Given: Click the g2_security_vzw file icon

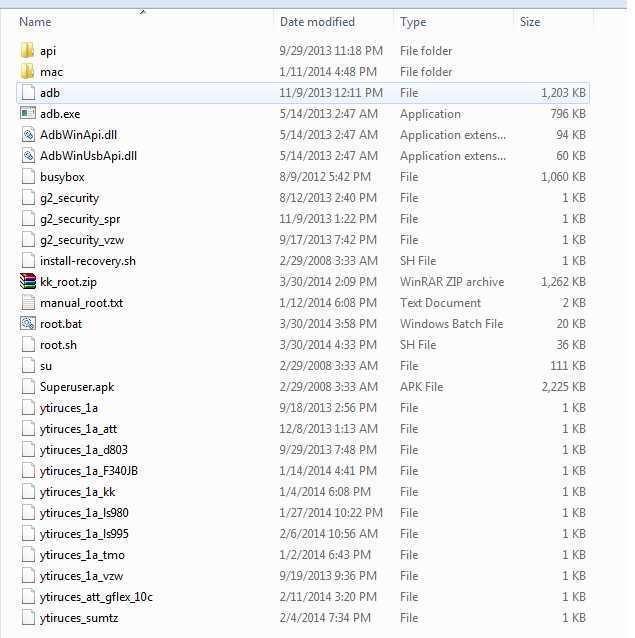Looking at the screenshot, I should click(28, 240).
